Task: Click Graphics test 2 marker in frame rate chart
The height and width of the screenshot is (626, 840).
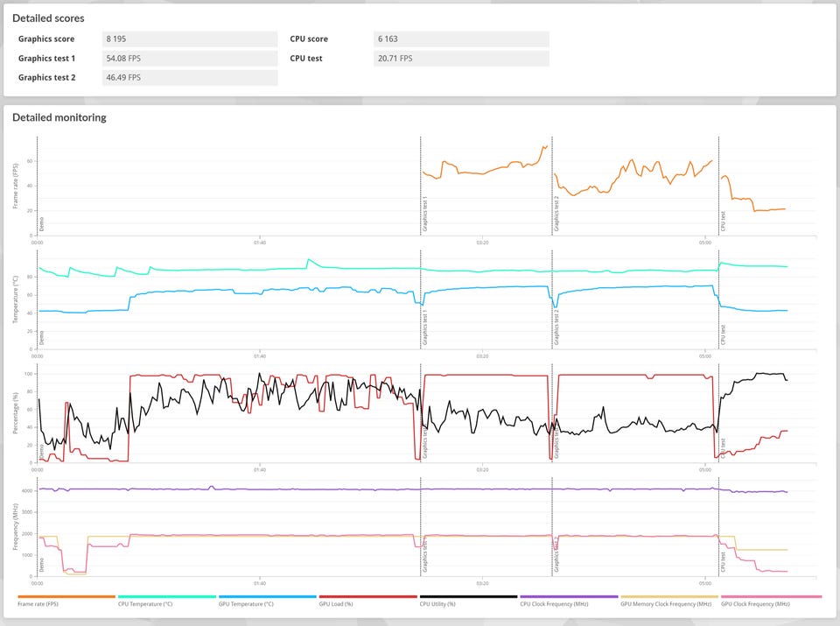Action: (556, 214)
